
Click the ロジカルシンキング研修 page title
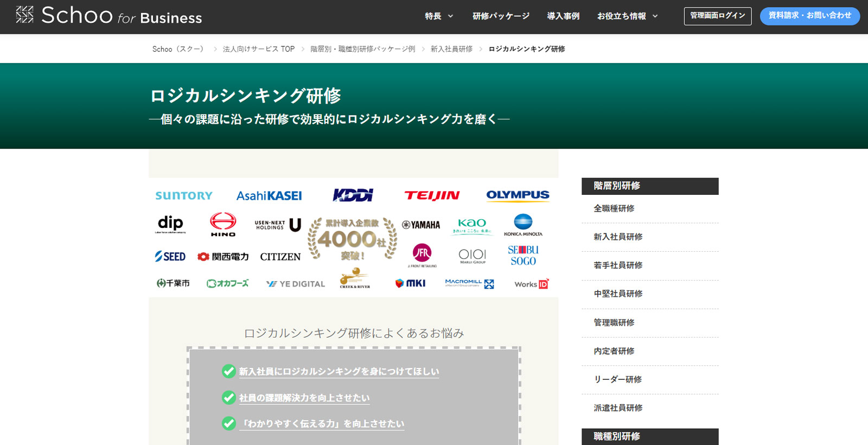245,96
